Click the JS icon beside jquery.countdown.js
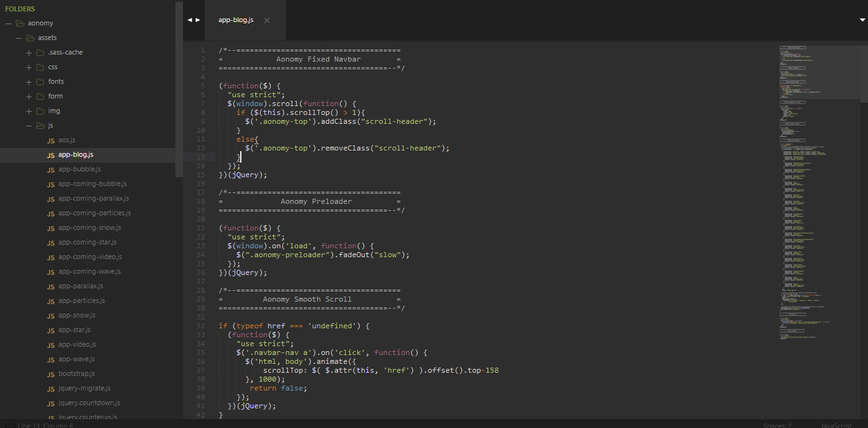 pos(50,403)
